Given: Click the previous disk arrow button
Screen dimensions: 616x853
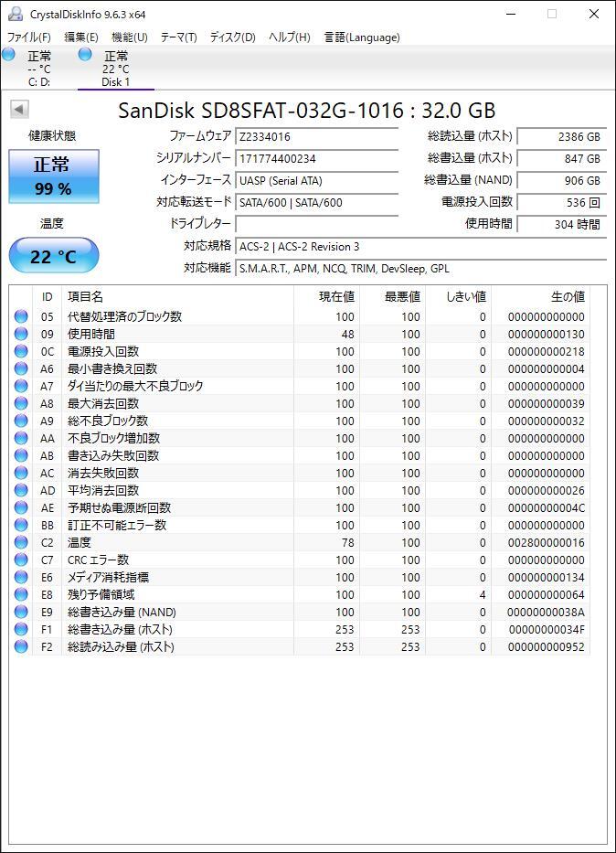Looking at the screenshot, I should coord(19,110).
